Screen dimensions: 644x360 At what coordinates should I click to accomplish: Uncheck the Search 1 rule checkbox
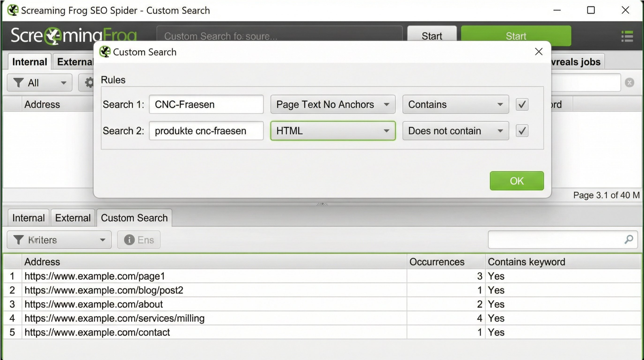pos(522,104)
